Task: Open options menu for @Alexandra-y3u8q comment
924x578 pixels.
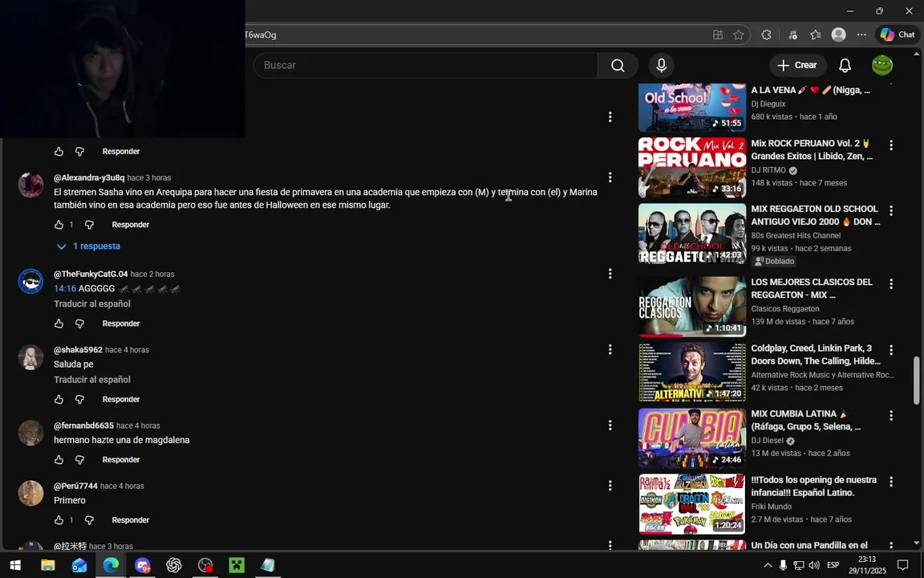Action: pyautogui.click(x=610, y=177)
